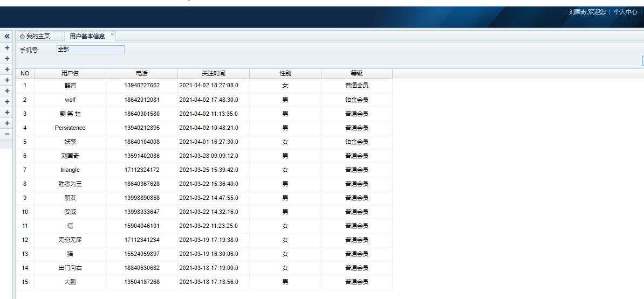Select the 用户基本信息 tab
The height and width of the screenshot is (299, 644).
click(87, 37)
